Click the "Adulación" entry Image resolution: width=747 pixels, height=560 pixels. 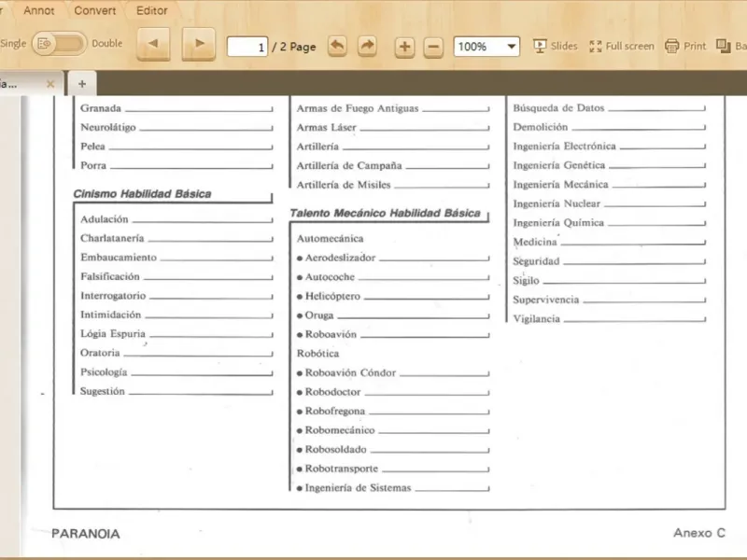coord(176,219)
